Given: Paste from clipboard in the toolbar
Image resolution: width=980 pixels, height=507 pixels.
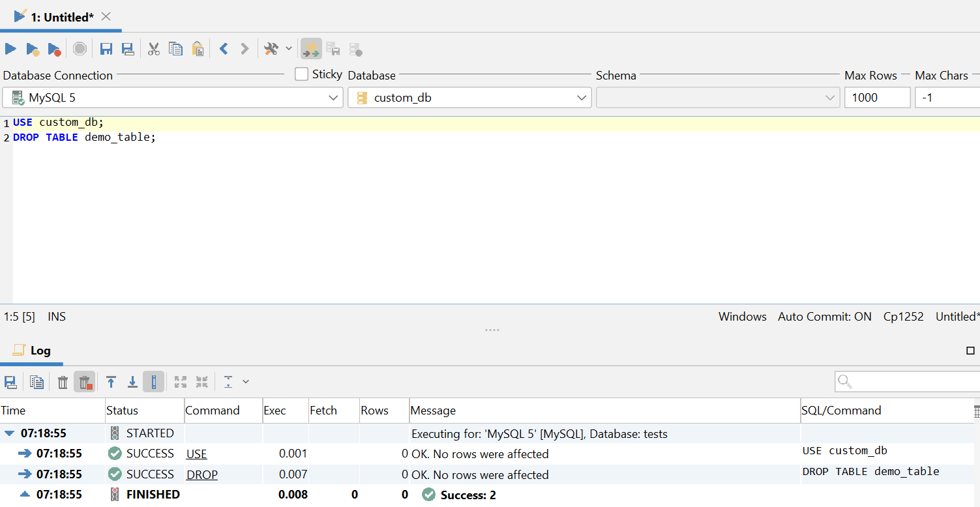Looking at the screenshot, I should pos(198,48).
